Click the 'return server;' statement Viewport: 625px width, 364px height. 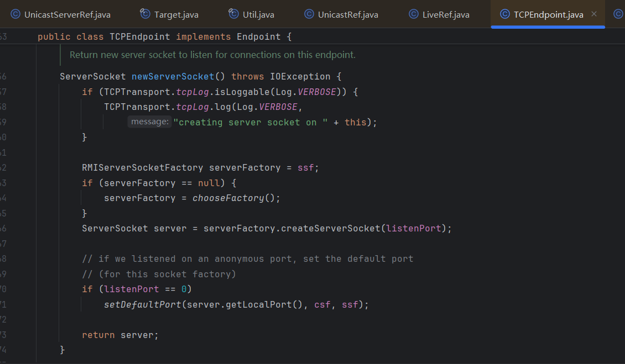point(120,335)
